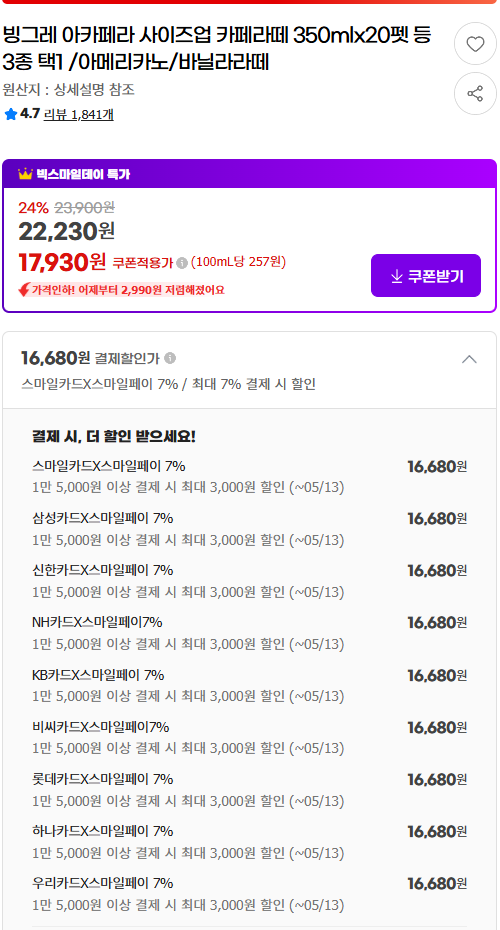Select 롯데카드X스마일페이 7% discount row
Viewport: 500px width, 930px height.
coord(249,789)
